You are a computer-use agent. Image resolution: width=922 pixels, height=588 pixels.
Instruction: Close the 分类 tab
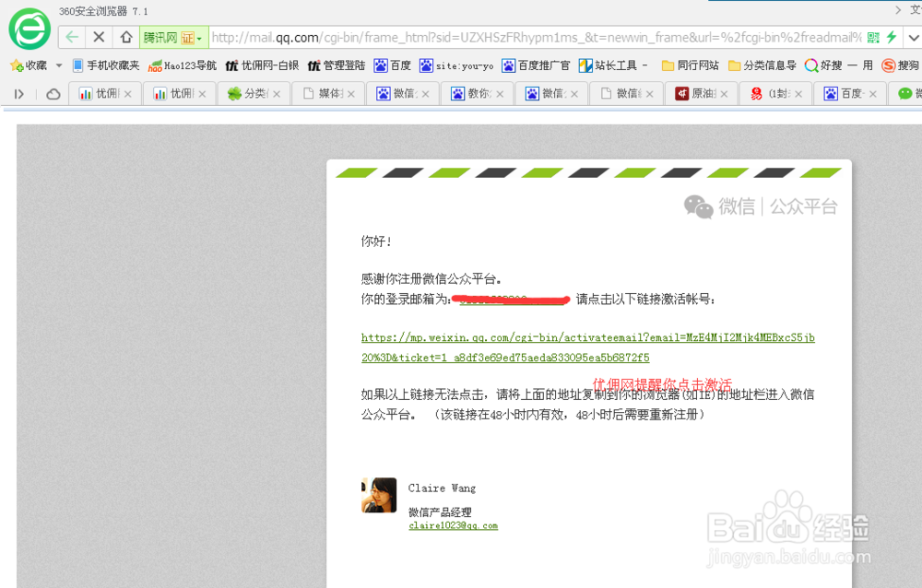pos(277,94)
